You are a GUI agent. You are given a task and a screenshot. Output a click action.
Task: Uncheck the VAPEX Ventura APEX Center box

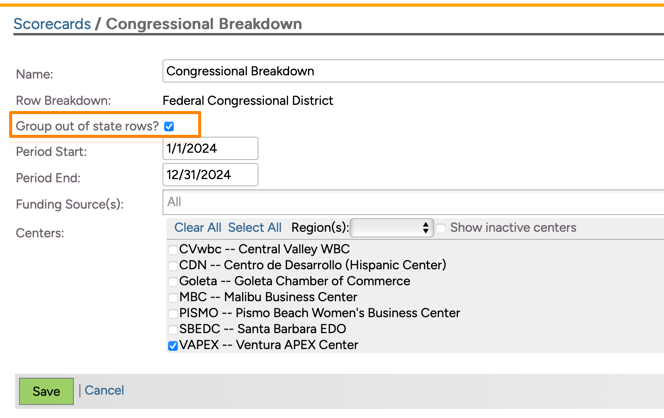(x=173, y=346)
